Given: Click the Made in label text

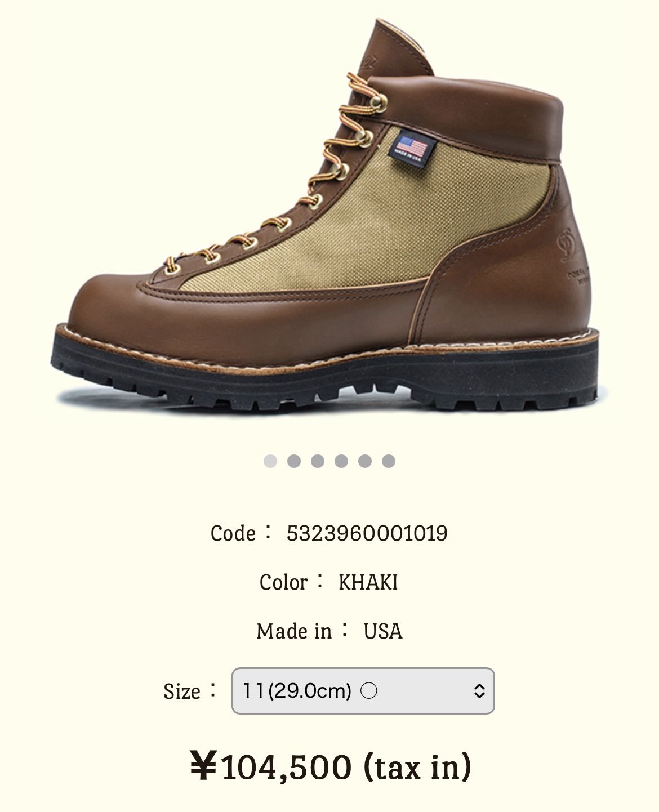Looking at the screenshot, I should pos(294,631).
